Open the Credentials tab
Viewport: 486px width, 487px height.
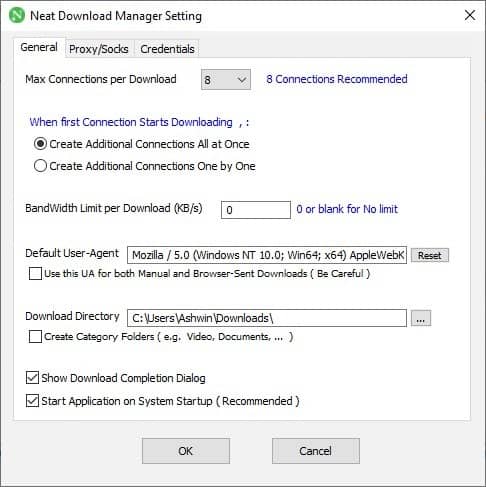167,49
